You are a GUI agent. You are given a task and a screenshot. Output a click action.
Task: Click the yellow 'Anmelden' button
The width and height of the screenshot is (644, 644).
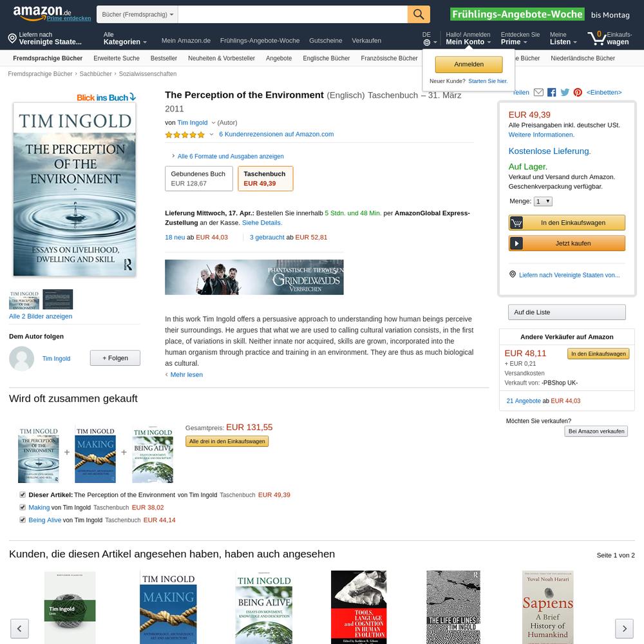click(469, 64)
